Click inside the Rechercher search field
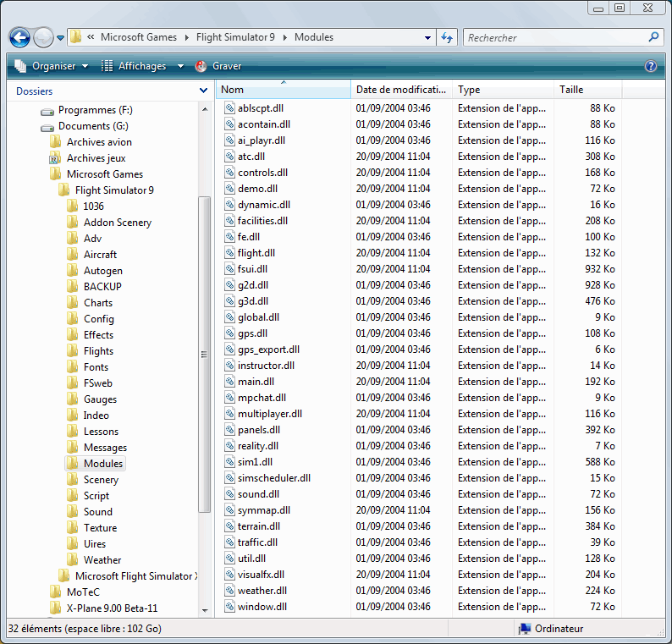 (x=554, y=37)
